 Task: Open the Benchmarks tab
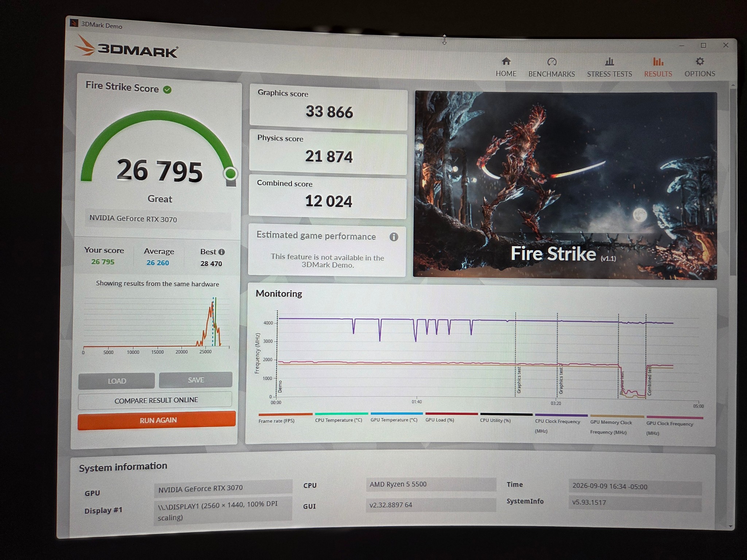click(x=551, y=67)
